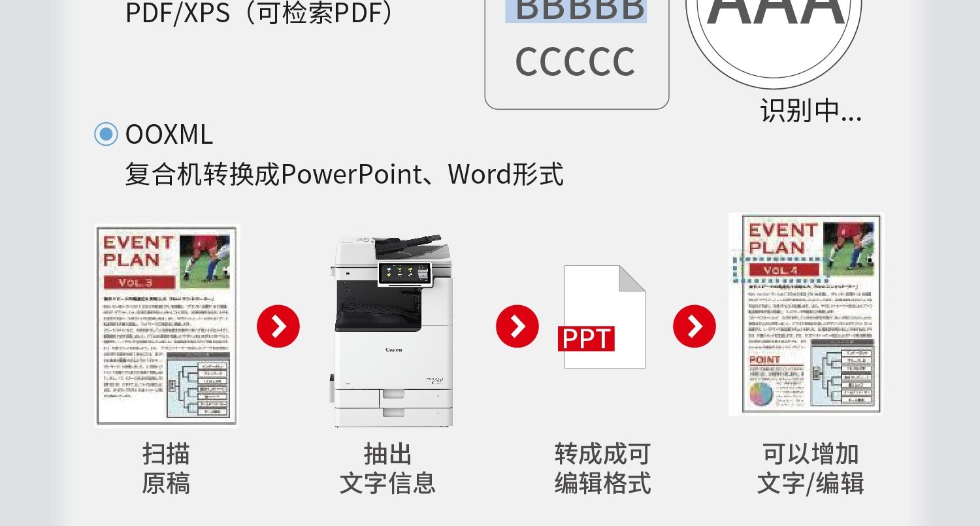Select the OOXML radio button
Viewport: 980px width, 526px height.
click(x=106, y=134)
